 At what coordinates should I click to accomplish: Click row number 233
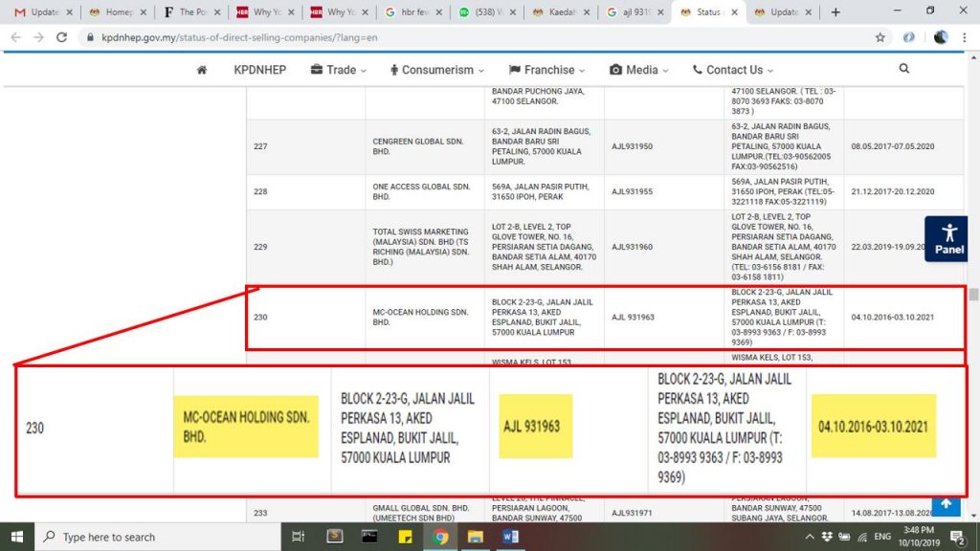[260, 513]
